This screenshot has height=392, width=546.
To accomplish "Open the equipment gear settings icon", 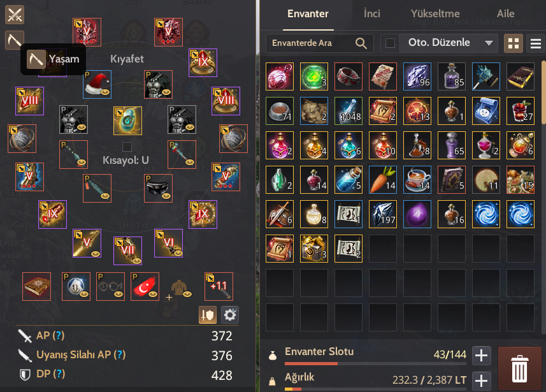I will point(230,315).
